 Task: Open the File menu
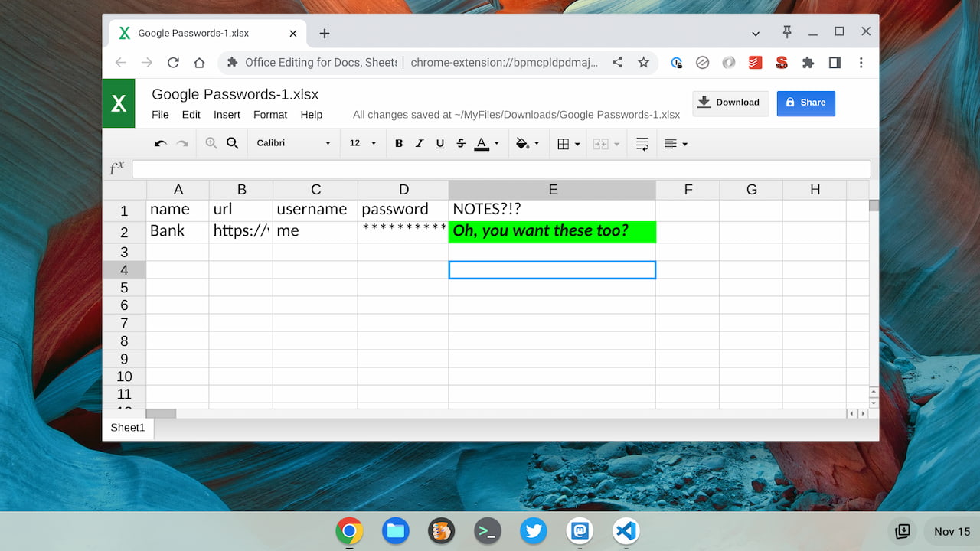click(160, 115)
